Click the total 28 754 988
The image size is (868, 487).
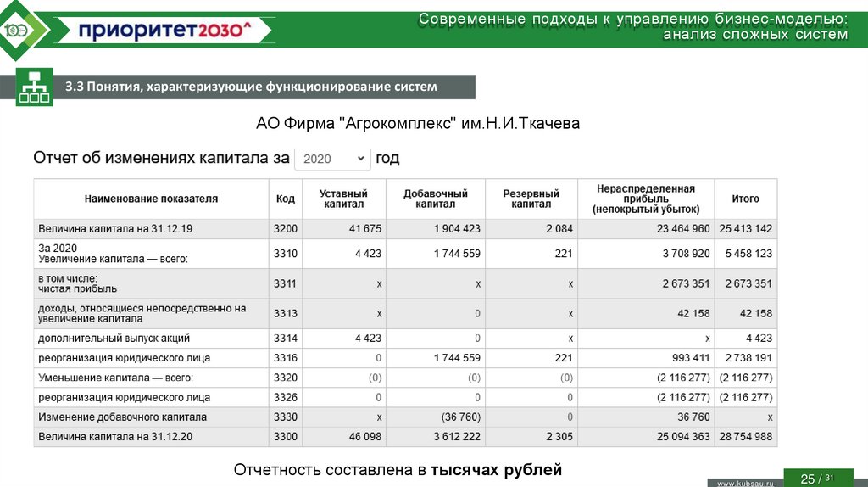pyautogui.click(x=746, y=437)
